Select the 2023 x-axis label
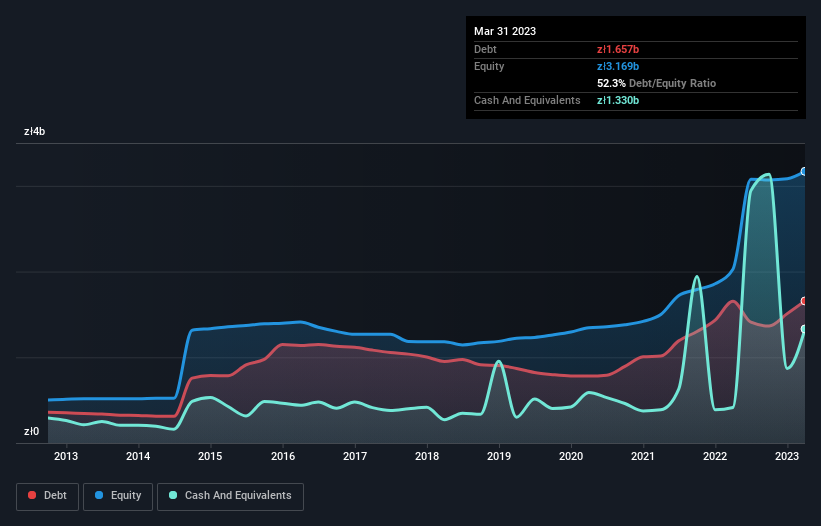821x526 pixels. pos(787,457)
